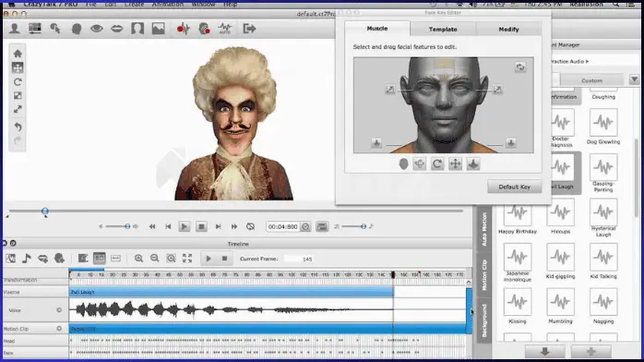644x362 pixels.
Task: Toggle the Motion Clip track circle button
Action: [59, 329]
